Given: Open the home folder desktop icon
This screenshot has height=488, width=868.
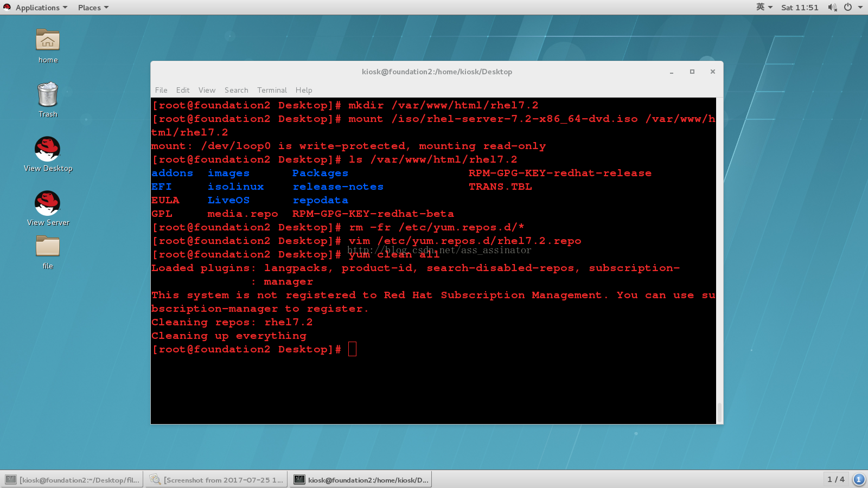Looking at the screenshot, I should click(x=48, y=41).
